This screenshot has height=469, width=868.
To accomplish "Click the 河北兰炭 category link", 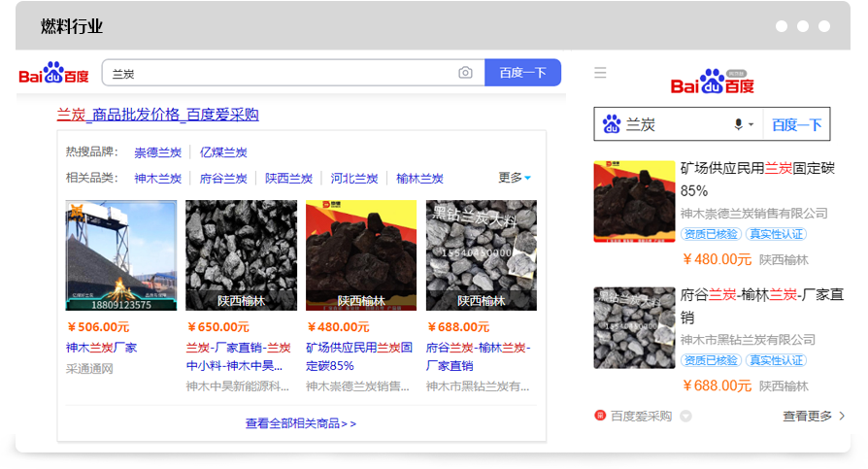I will pos(354,179).
